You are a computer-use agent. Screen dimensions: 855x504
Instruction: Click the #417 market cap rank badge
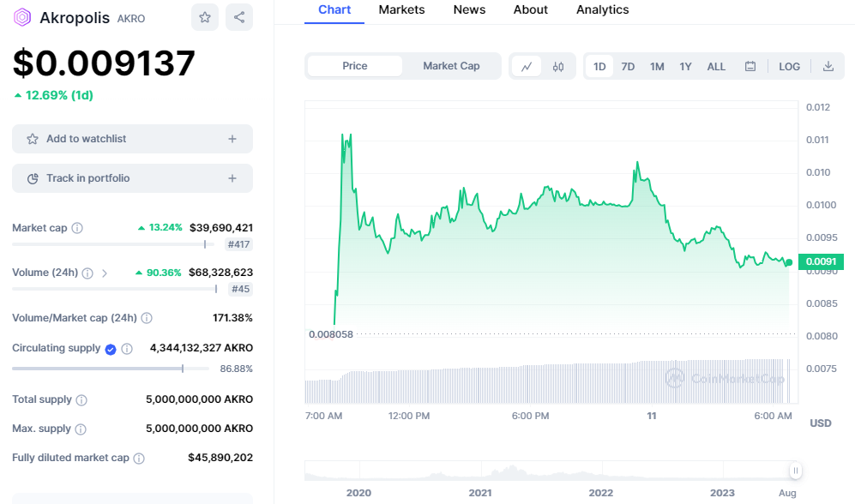tap(238, 244)
